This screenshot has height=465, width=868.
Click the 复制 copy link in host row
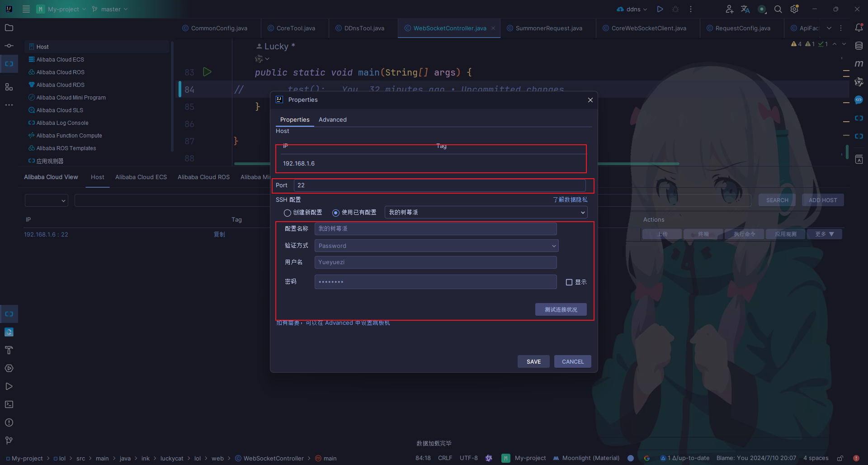click(219, 234)
